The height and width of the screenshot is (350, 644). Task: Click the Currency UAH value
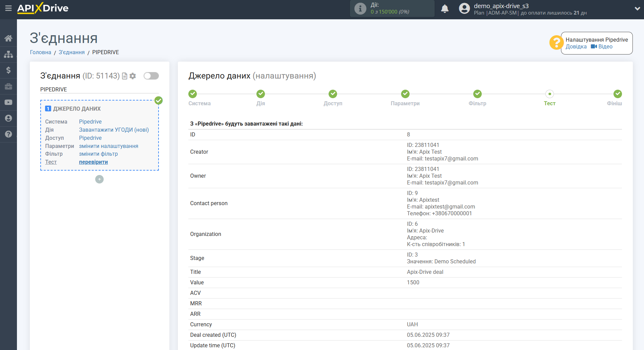412,324
